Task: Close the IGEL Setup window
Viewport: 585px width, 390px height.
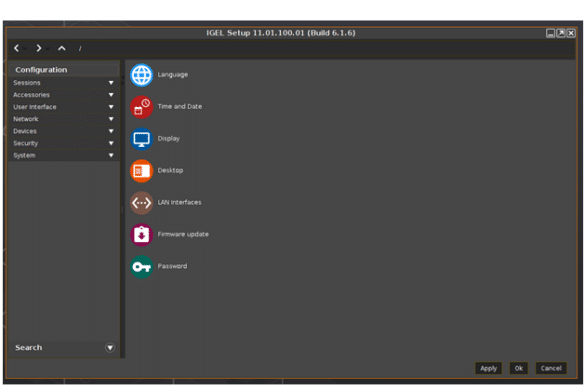Action: 571,33
